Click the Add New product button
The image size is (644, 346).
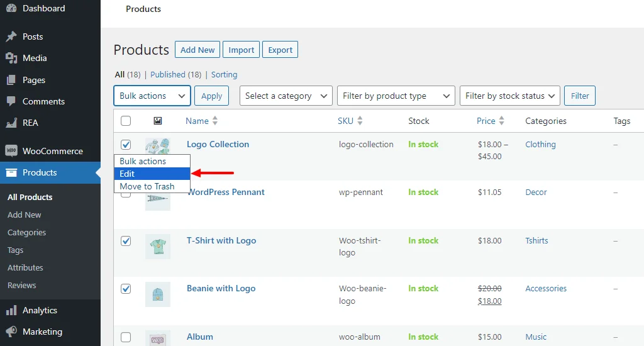[197, 50]
